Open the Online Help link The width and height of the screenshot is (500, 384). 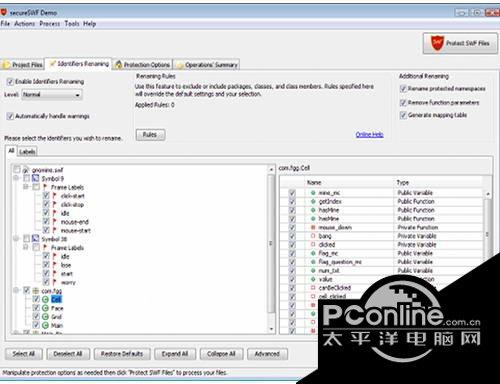click(369, 135)
